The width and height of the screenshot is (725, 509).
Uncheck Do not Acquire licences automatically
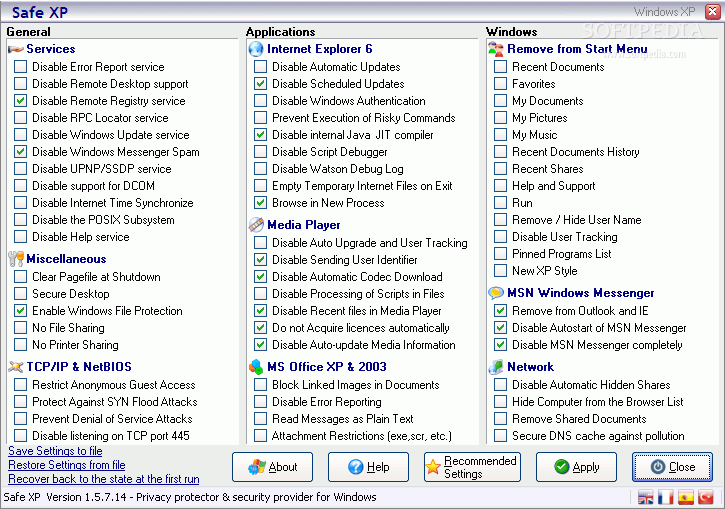click(x=260, y=328)
